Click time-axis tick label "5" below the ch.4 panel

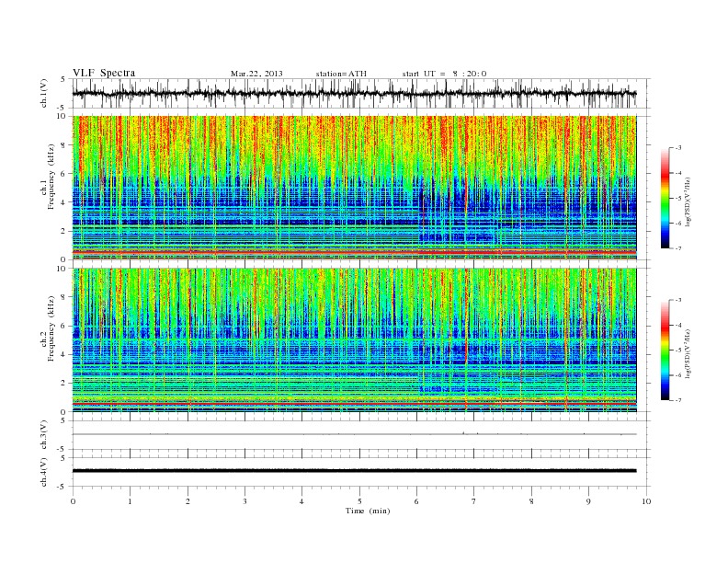(359, 501)
